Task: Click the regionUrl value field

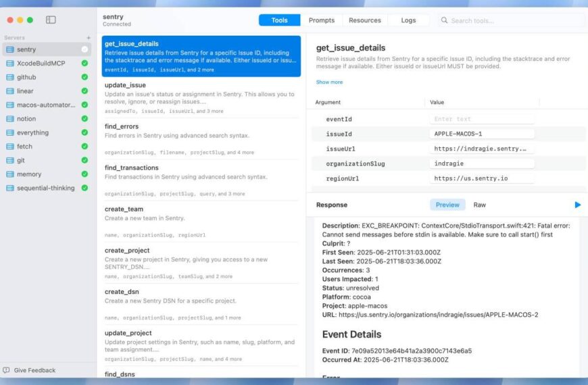Action: [482, 178]
